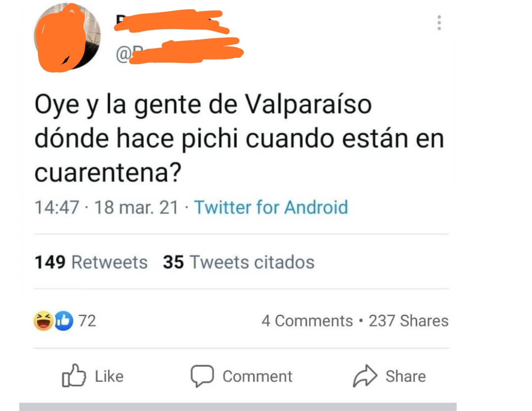Click the redacted profile picture
This screenshot has width=532, height=411.
[x=67, y=37]
